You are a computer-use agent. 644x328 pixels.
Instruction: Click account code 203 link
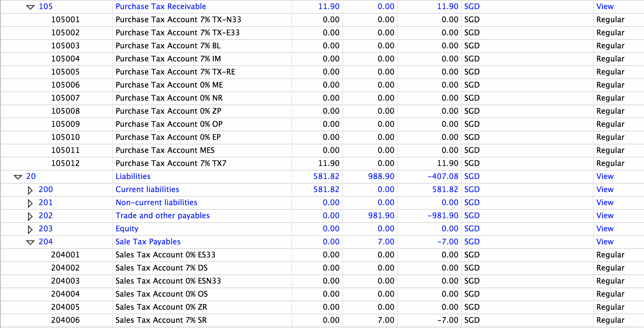click(46, 229)
